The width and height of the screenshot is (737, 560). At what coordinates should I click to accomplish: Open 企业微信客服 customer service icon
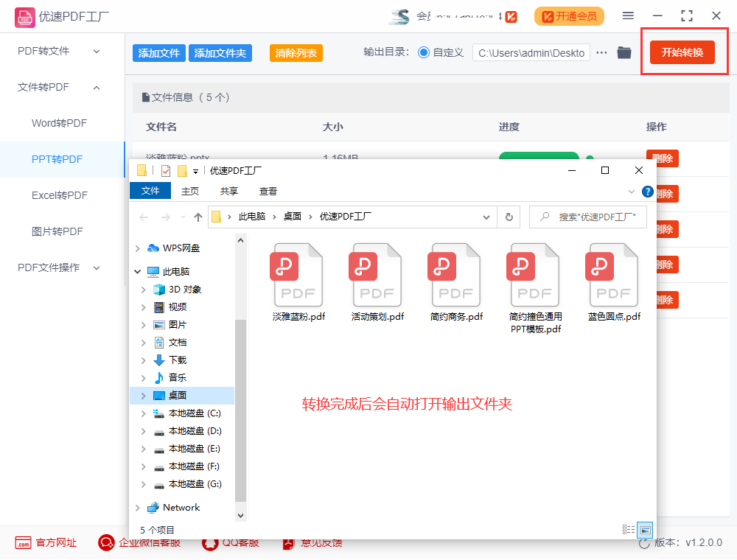coord(105,542)
